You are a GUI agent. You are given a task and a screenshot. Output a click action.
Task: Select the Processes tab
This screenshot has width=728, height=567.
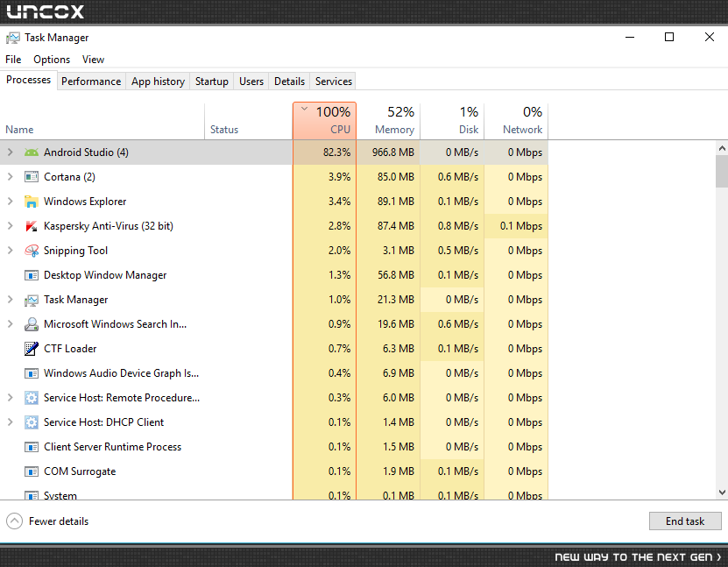point(28,80)
